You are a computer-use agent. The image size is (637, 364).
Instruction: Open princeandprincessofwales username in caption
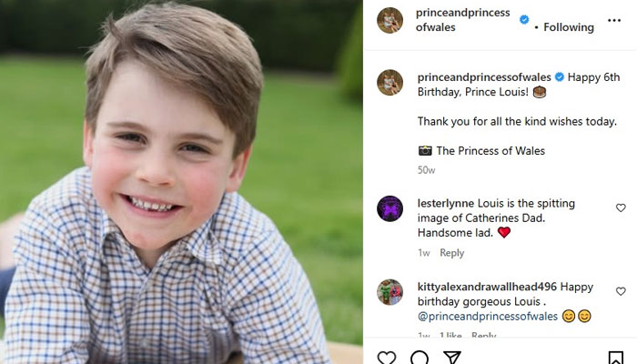pyautogui.click(x=484, y=77)
